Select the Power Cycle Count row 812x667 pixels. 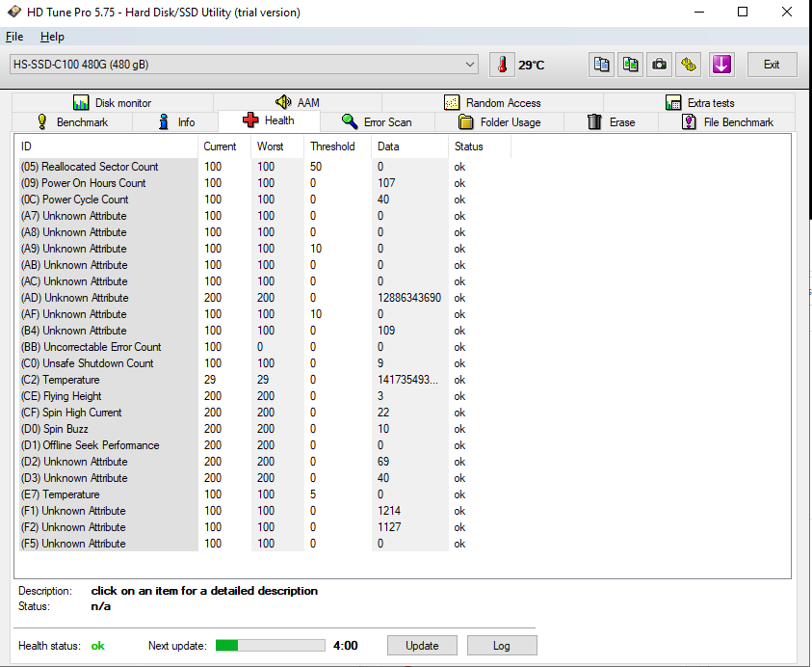263,200
